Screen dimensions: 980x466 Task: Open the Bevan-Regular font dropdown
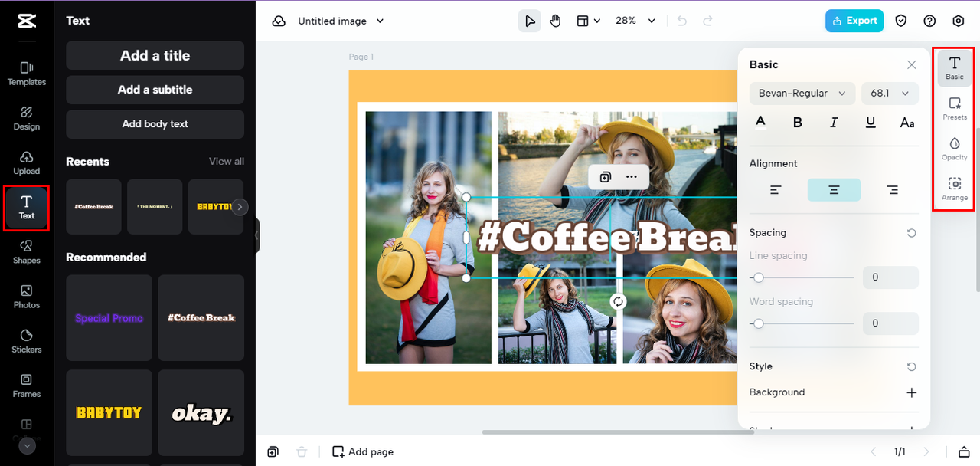802,94
